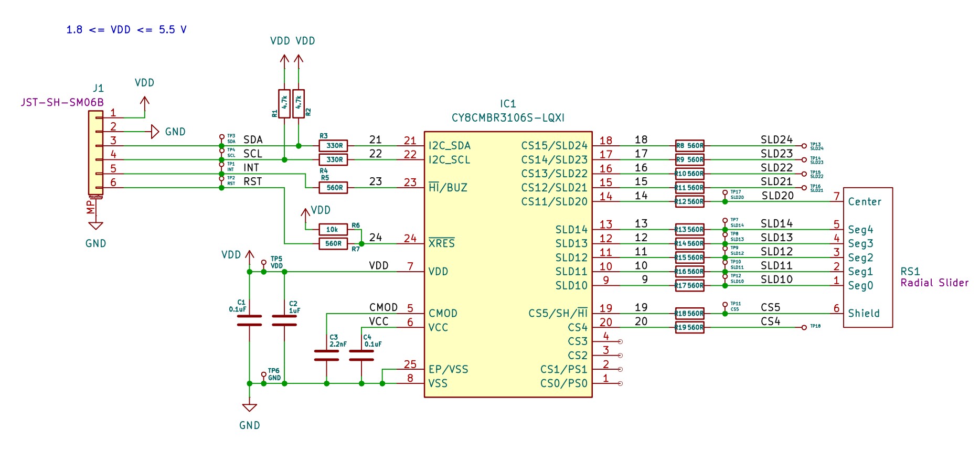Click the R3 330R resistor on the SDA line

333,146
